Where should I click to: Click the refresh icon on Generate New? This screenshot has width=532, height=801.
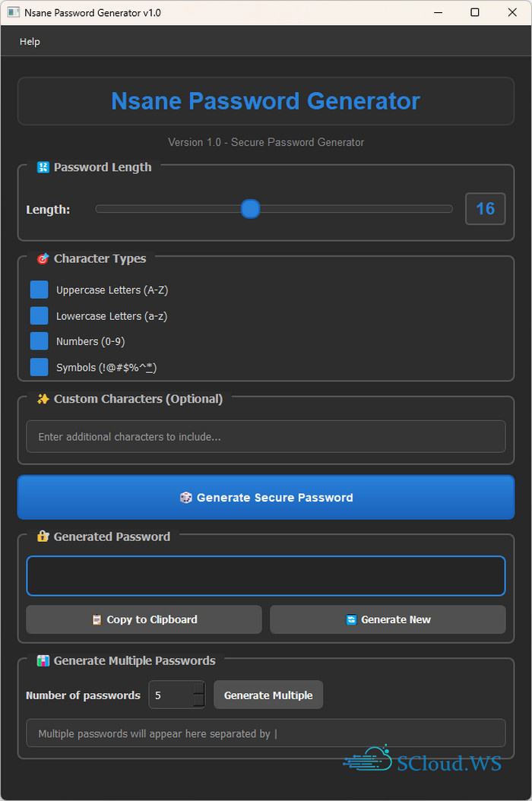click(x=351, y=620)
